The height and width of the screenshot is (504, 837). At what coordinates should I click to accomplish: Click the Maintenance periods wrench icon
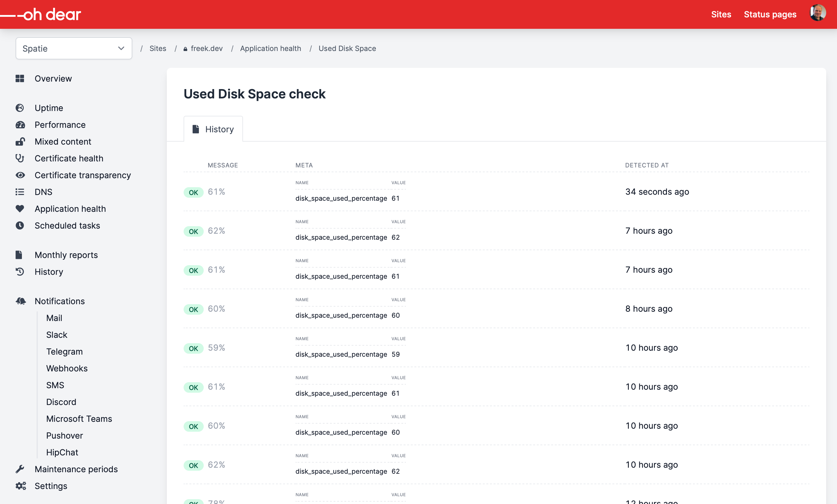click(x=20, y=469)
